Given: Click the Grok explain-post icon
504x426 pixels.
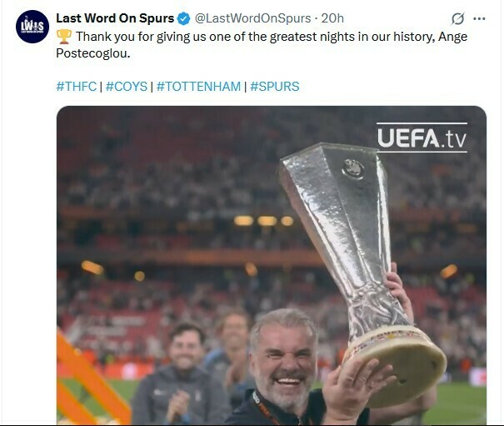Looking at the screenshot, I should click(457, 18).
